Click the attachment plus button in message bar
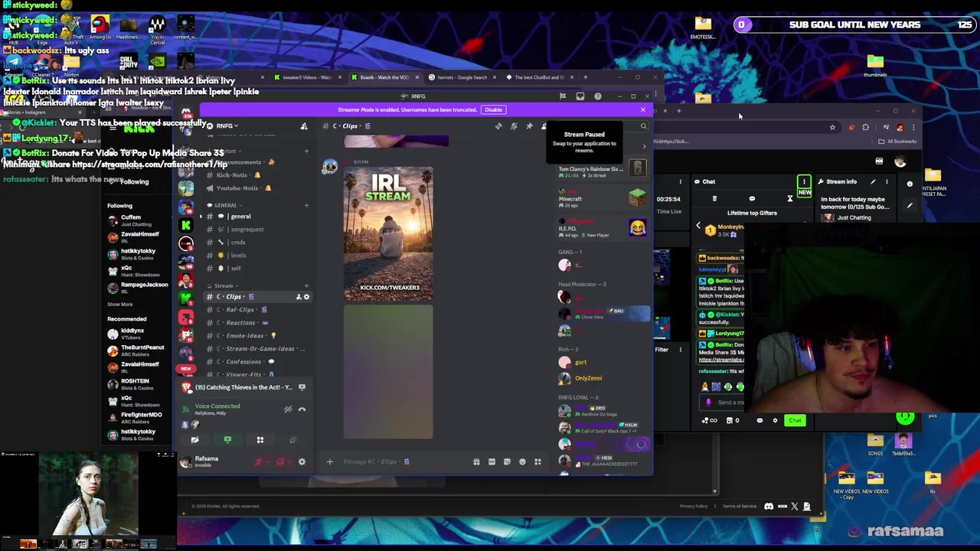This screenshot has width=980, height=551. (x=330, y=461)
